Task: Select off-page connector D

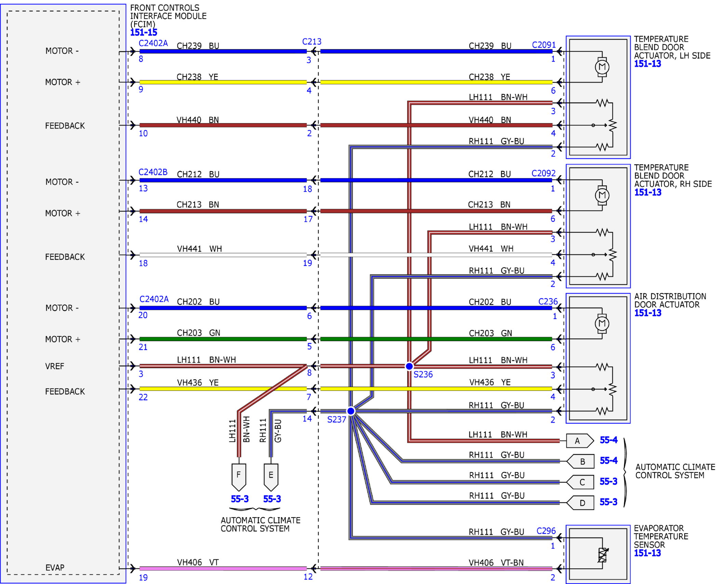Action: tap(580, 503)
